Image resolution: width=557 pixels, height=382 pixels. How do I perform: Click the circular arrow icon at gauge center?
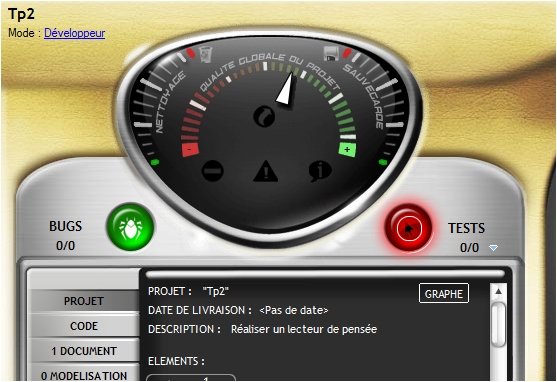point(264,116)
